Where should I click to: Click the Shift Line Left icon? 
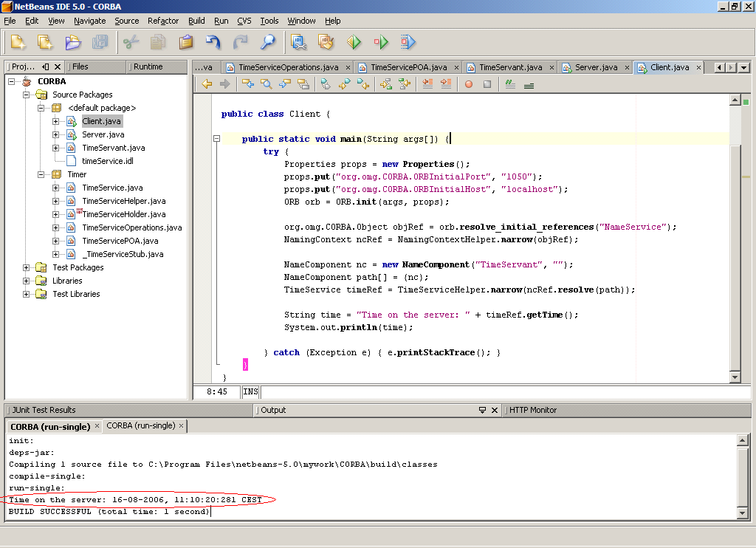click(427, 84)
